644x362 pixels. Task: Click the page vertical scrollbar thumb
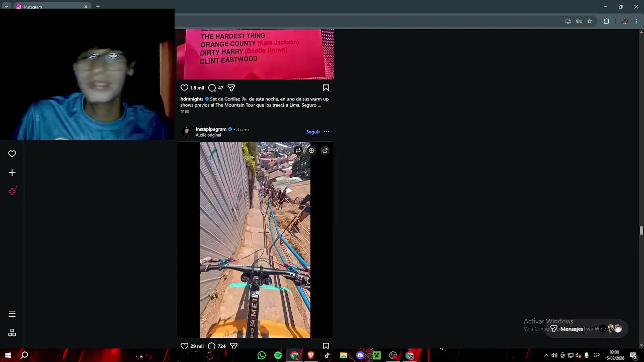pyautogui.click(x=641, y=230)
